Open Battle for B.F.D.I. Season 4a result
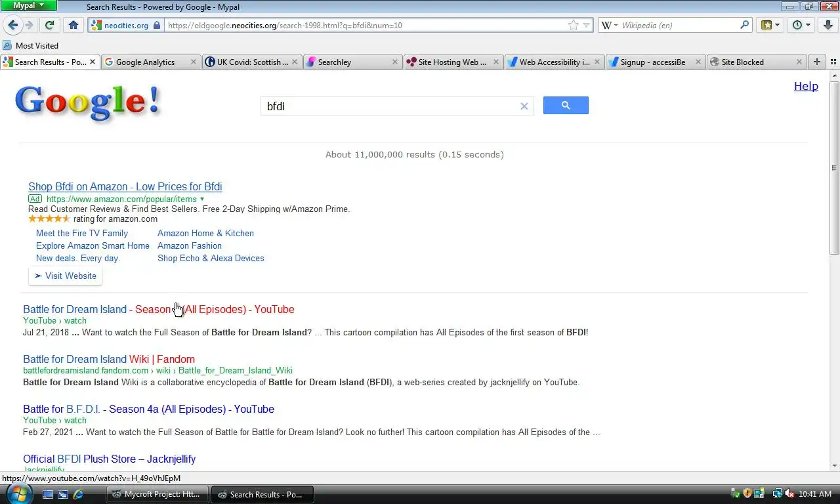The image size is (840, 504). [x=148, y=409]
